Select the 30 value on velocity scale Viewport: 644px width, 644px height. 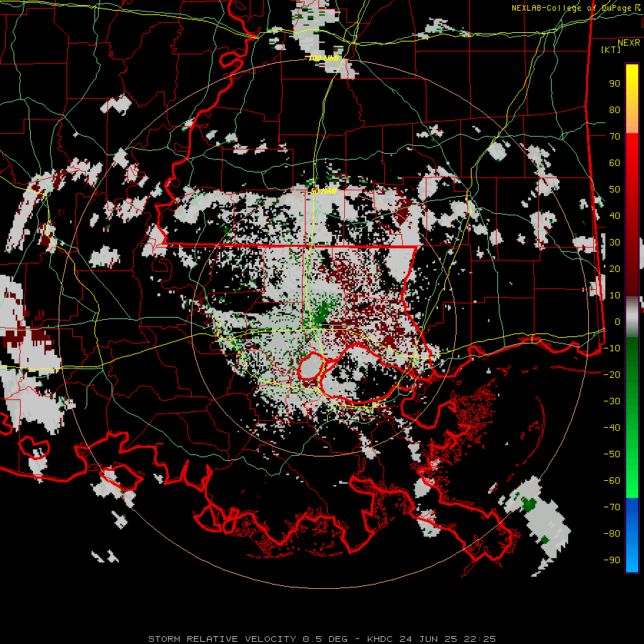[615, 243]
